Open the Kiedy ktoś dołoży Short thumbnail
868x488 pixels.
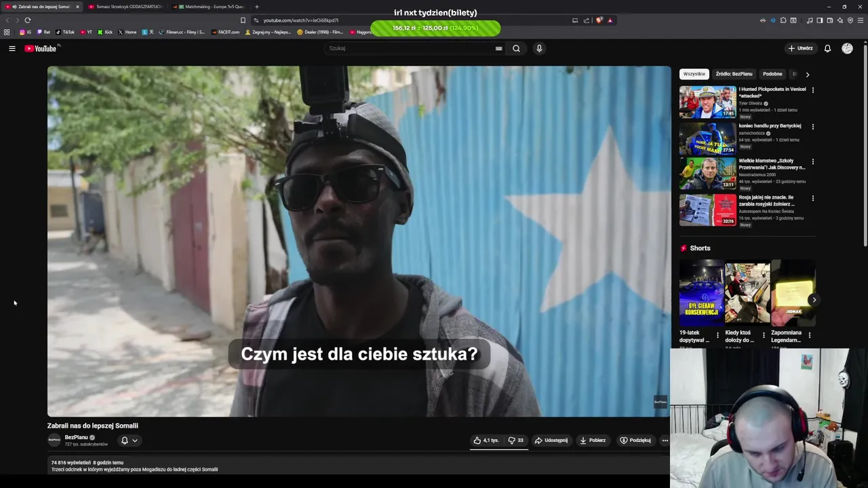click(747, 293)
